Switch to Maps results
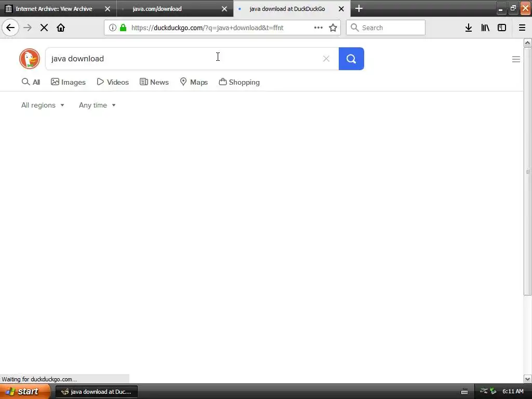This screenshot has height=399, width=532. point(193,82)
